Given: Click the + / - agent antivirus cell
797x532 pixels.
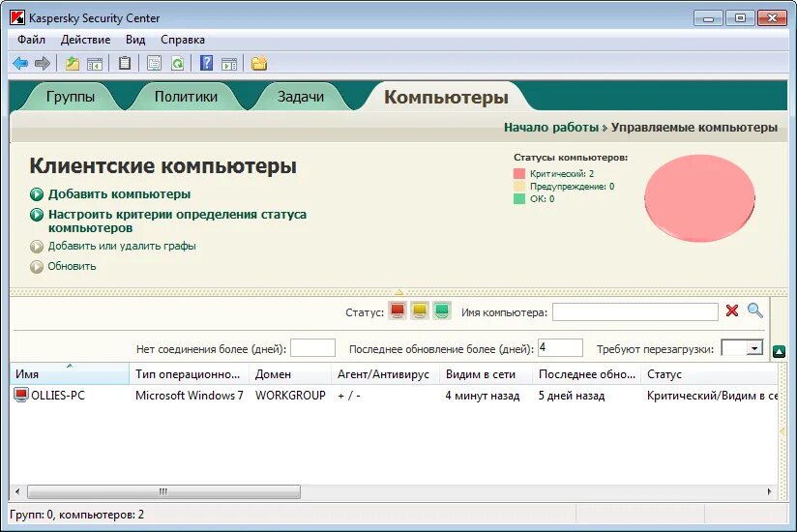Looking at the screenshot, I should [348, 396].
